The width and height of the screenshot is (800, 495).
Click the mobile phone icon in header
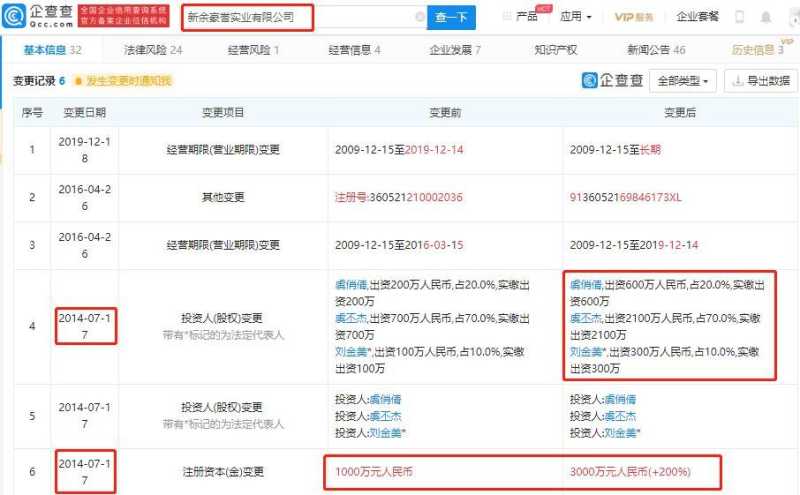[x=739, y=17]
